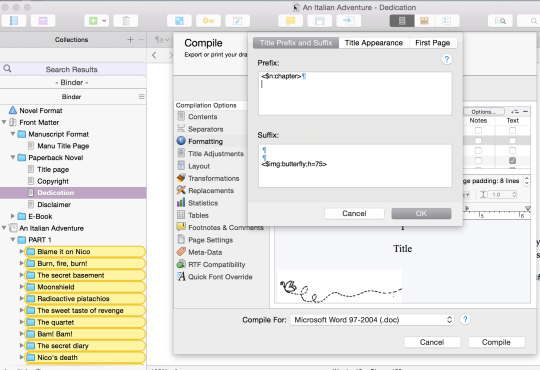Click the help icon beside Compile For
Image resolution: width=540 pixels, height=370 pixels.
465,320
